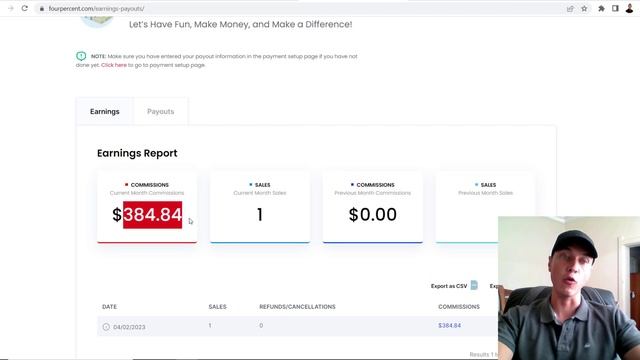The width and height of the screenshot is (640, 360).
Task: Click the padlock site info icon
Action: pos(42,9)
